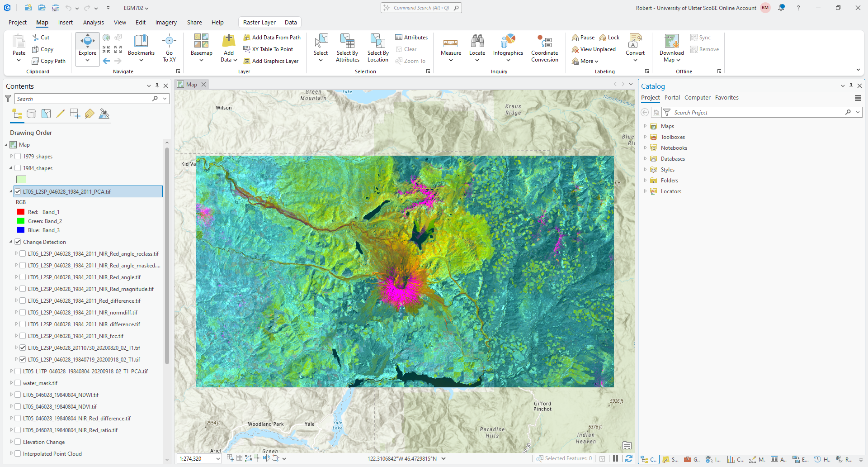
Task: Click Add Data From Path
Action: [272, 38]
